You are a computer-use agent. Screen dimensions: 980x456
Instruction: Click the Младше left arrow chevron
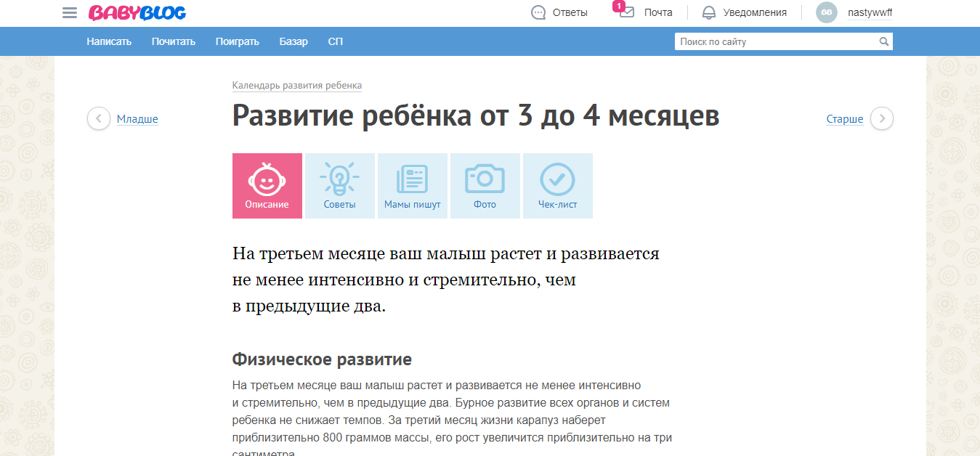click(98, 118)
